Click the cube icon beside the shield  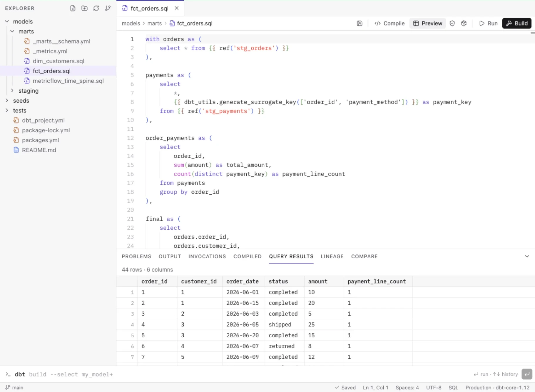coord(464,23)
